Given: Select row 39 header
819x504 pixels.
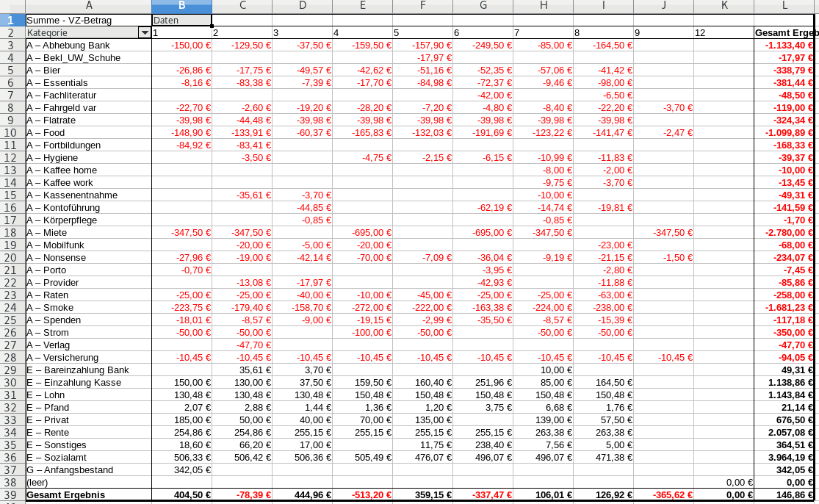Looking at the screenshot, I should [x=12, y=495].
